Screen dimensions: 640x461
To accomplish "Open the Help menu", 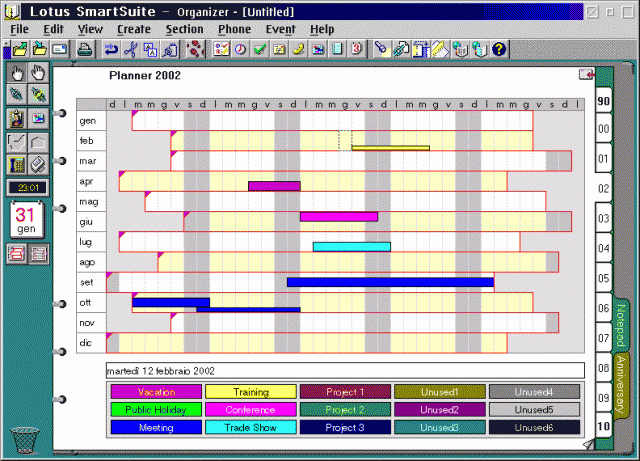I will (x=322, y=29).
